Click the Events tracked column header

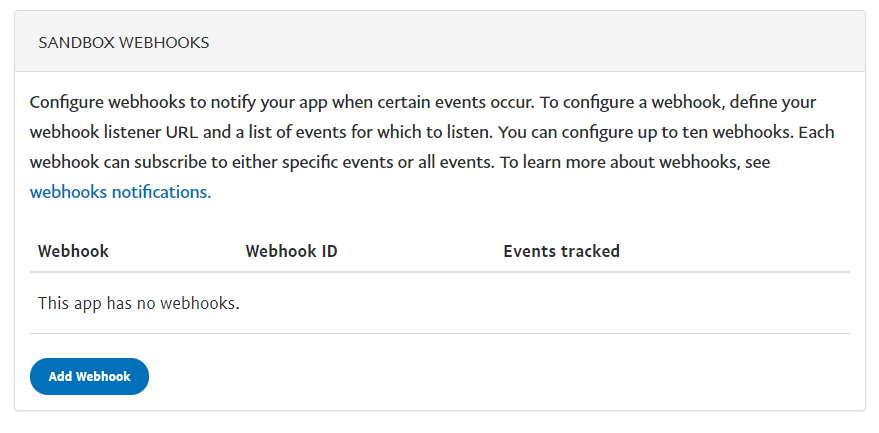click(561, 251)
